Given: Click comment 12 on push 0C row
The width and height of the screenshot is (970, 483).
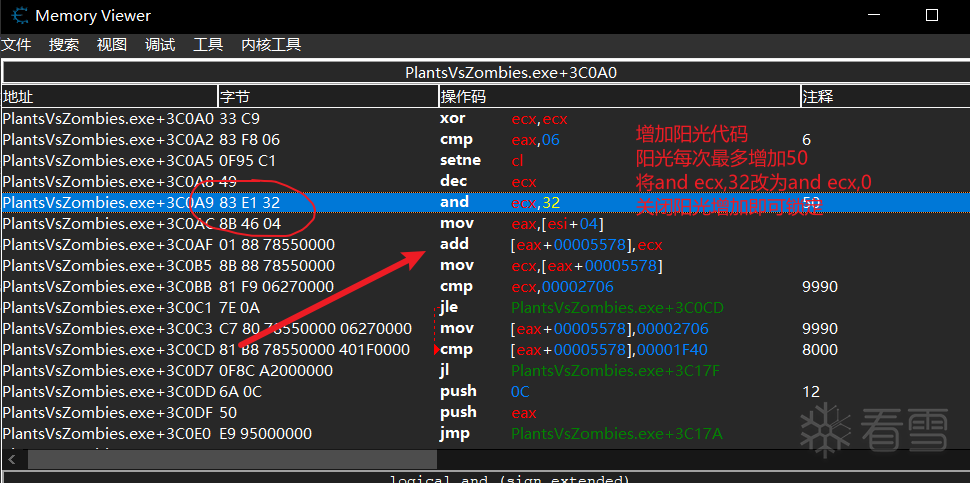Looking at the screenshot, I should click(810, 391).
